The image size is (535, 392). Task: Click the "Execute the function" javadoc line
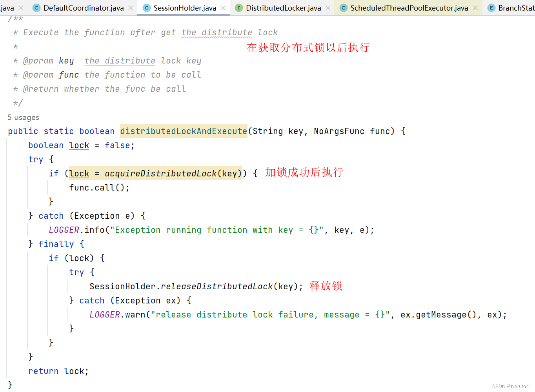tap(150, 32)
